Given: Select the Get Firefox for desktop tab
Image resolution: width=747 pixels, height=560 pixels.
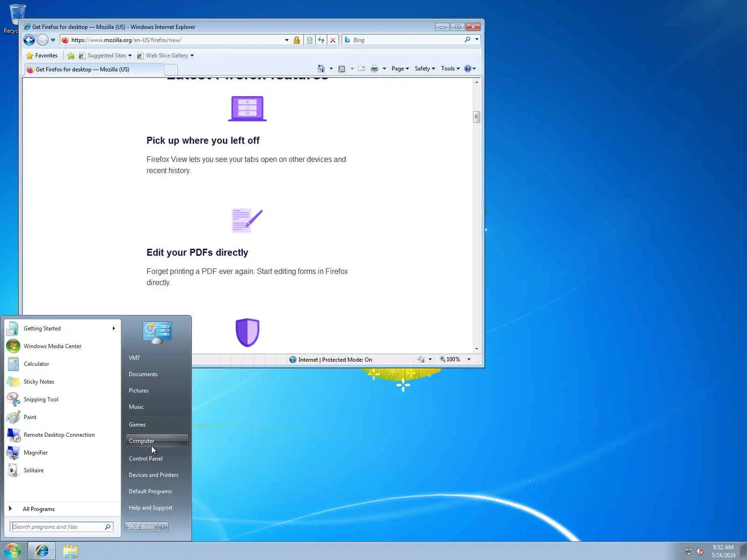Looking at the screenshot, I should click(93, 70).
